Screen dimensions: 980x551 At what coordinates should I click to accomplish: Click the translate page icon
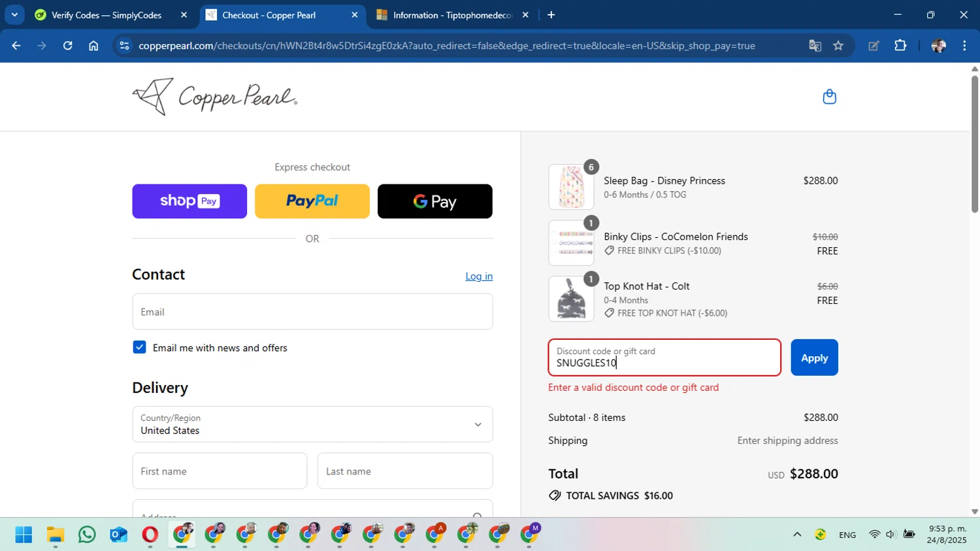tap(815, 46)
